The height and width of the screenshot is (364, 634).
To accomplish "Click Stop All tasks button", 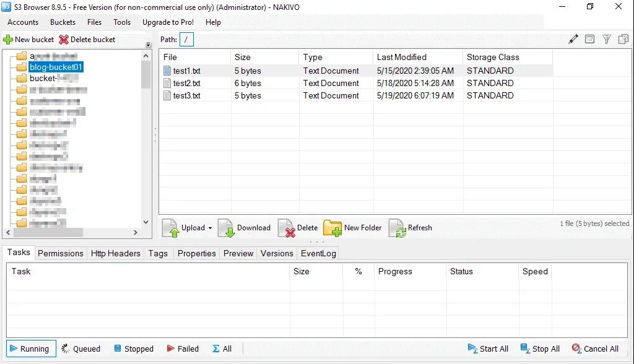I will click(540, 349).
